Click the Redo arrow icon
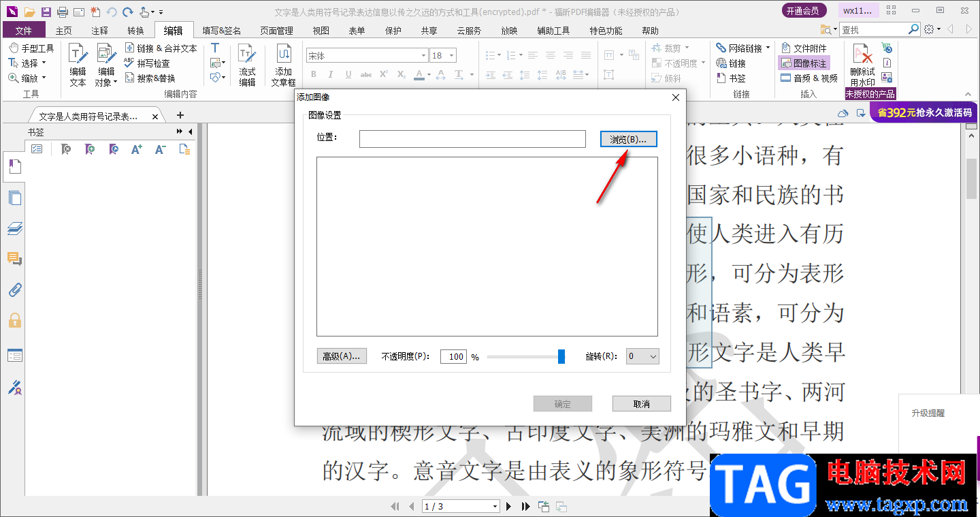 127,12
